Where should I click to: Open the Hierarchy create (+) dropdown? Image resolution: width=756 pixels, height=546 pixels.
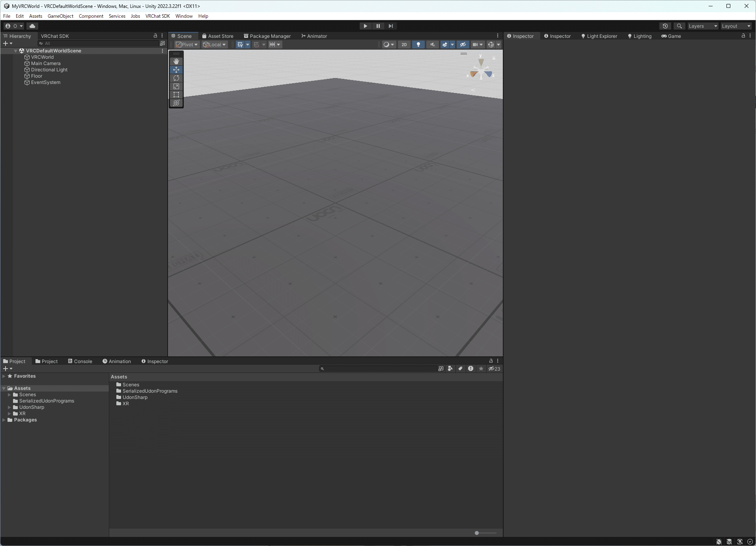click(7, 43)
